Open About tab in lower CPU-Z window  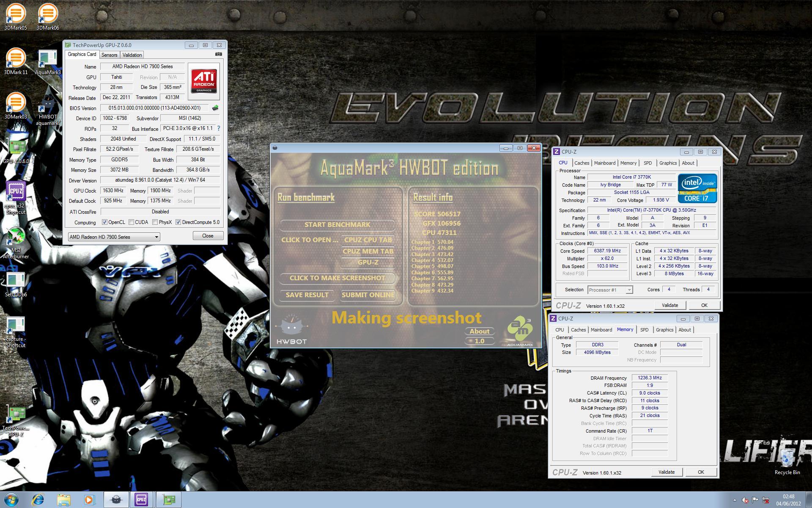[685, 330]
